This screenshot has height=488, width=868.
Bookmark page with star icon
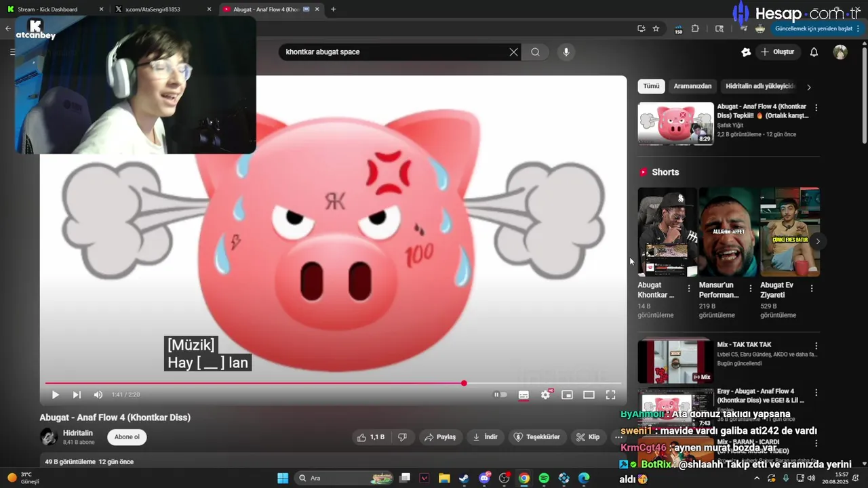pos(656,28)
